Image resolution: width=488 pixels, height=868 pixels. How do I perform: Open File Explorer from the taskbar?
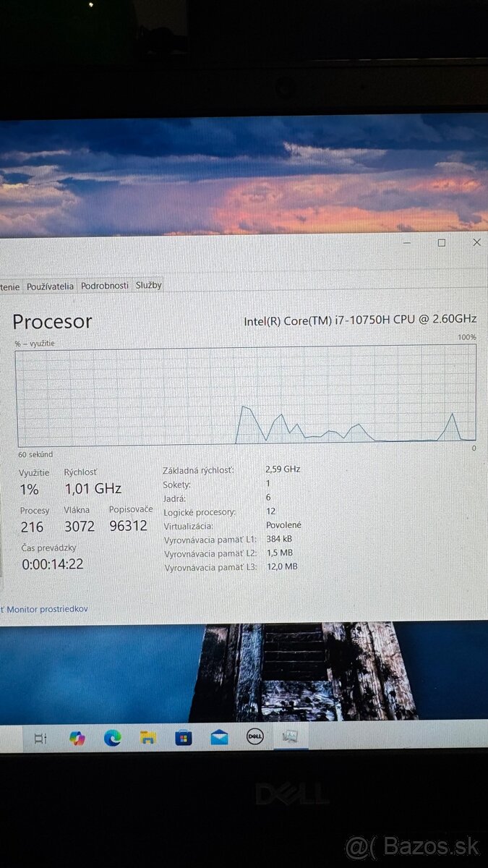(x=148, y=738)
